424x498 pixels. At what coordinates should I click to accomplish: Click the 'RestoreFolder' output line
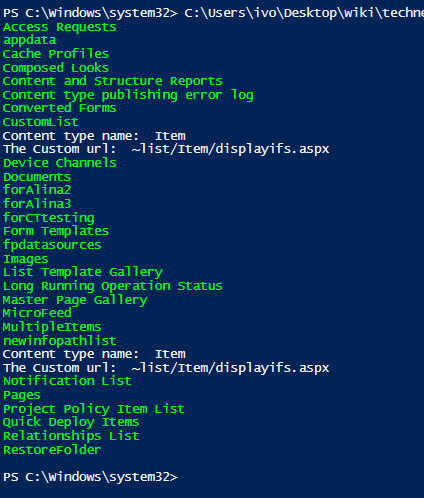coord(52,450)
